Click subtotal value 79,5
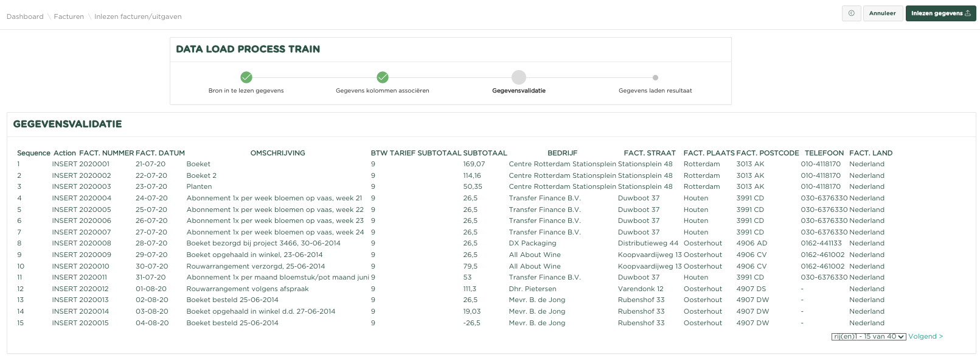Viewport: 980px width, 363px height. coord(470,266)
